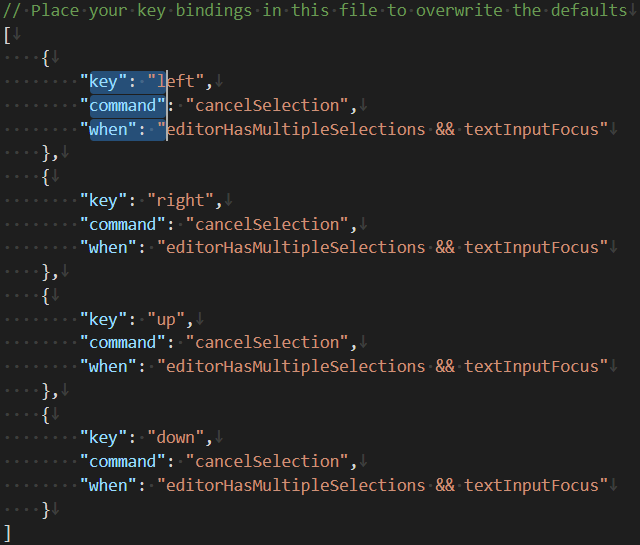Click the highlighted "when" property in first block
This screenshot has height=545, width=640.
point(109,129)
